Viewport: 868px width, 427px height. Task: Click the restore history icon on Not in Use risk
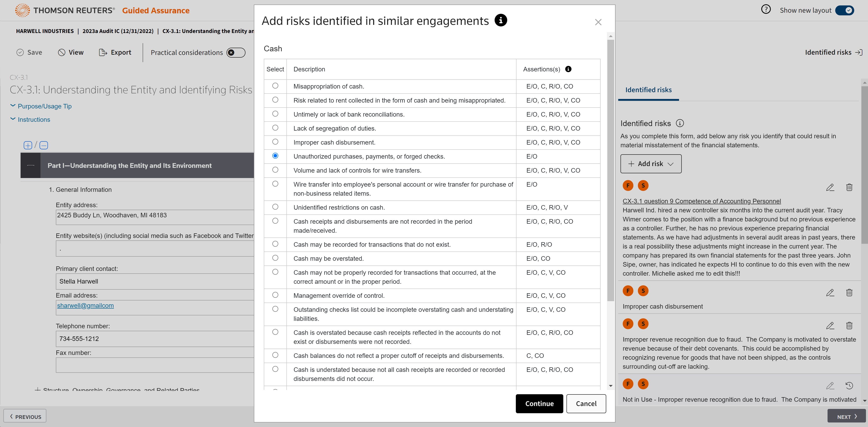tap(849, 386)
